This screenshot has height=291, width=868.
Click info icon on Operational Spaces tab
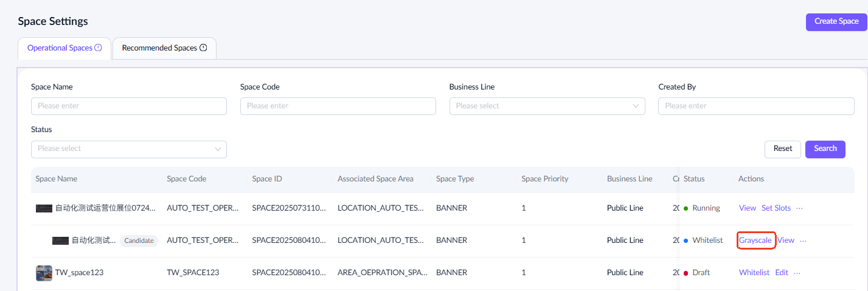98,48
